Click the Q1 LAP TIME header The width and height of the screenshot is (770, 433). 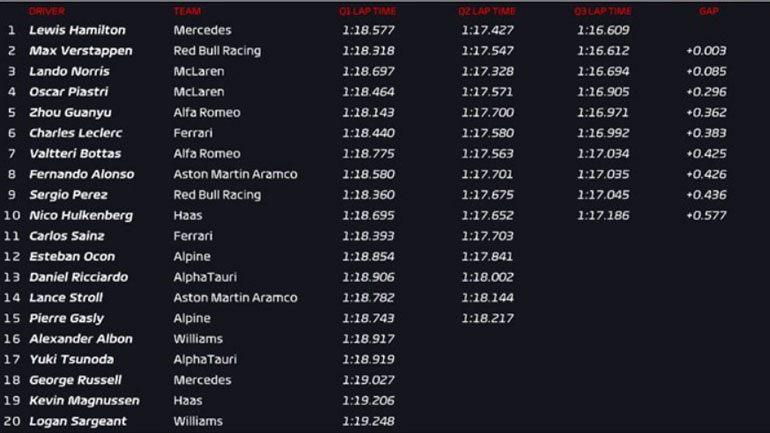[367, 11]
